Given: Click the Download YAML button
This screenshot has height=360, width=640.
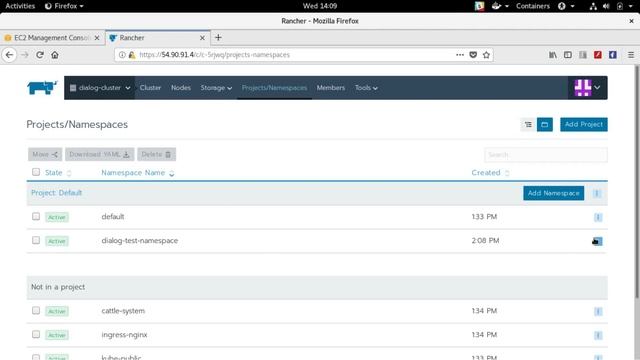Looking at the screenshot, I should pyautogui.click(x=99, y=154).
